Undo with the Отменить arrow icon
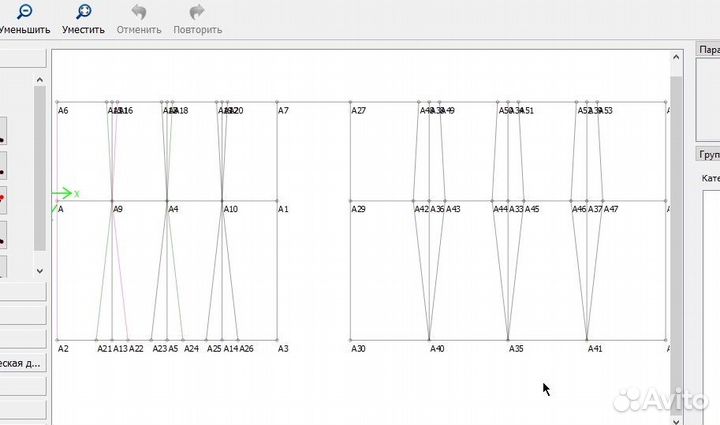The height and width of the screenshot is (425, 720). (138, 11)
